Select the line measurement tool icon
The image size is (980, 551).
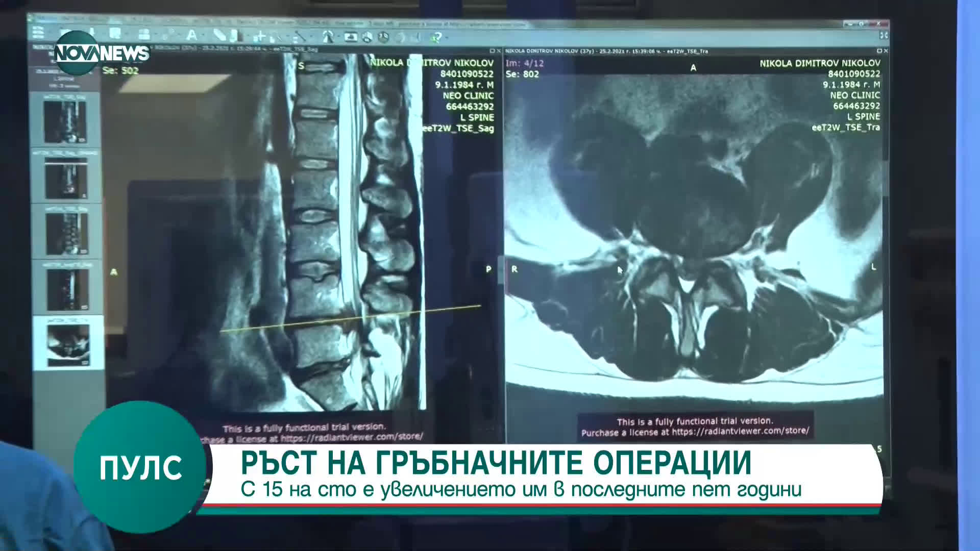(x=300, y=37)
